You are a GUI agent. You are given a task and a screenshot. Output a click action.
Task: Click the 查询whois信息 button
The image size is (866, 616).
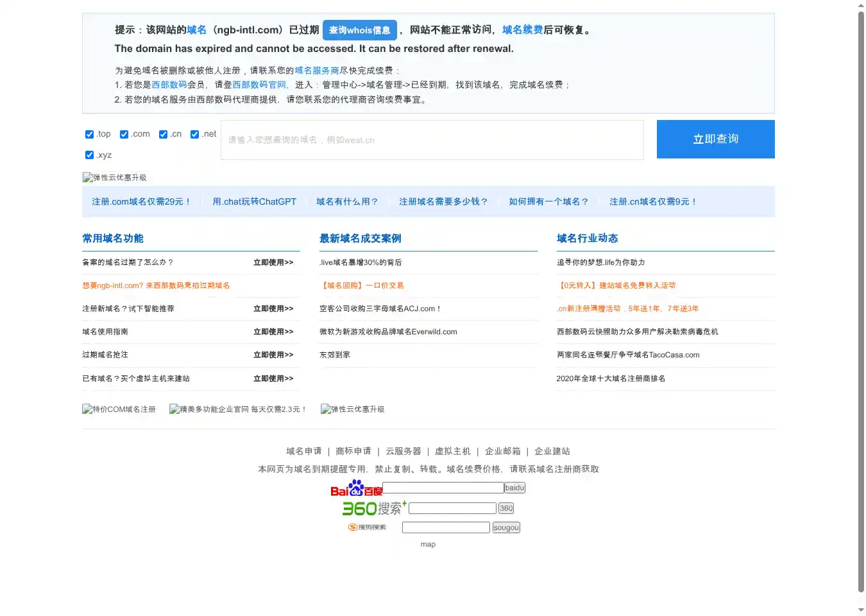coord(359,30)
